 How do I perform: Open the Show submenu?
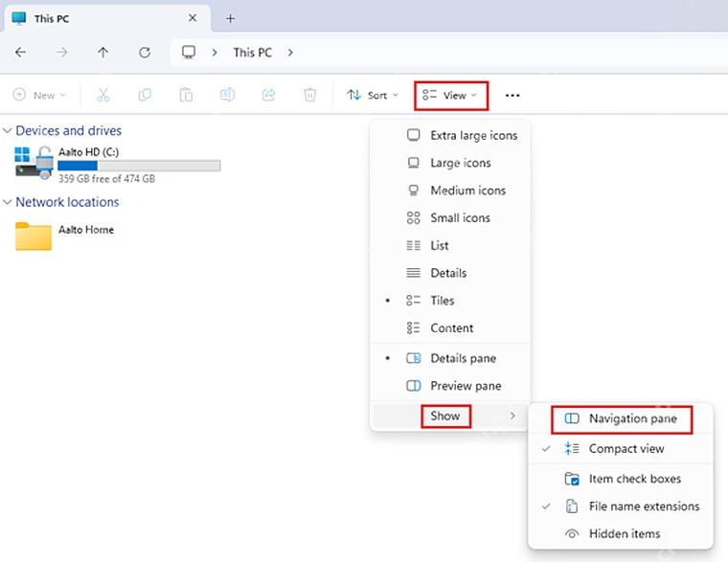coord(450,416)
